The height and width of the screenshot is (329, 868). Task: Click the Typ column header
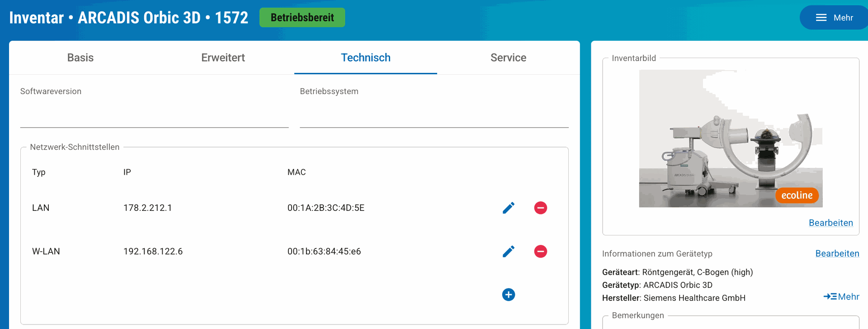click(x=39, y=172)
